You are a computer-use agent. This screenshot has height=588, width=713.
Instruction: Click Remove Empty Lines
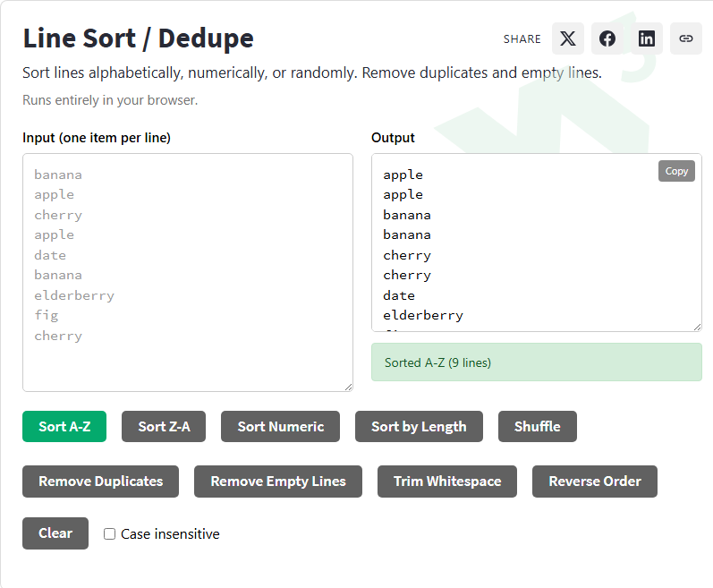(278, 481)
